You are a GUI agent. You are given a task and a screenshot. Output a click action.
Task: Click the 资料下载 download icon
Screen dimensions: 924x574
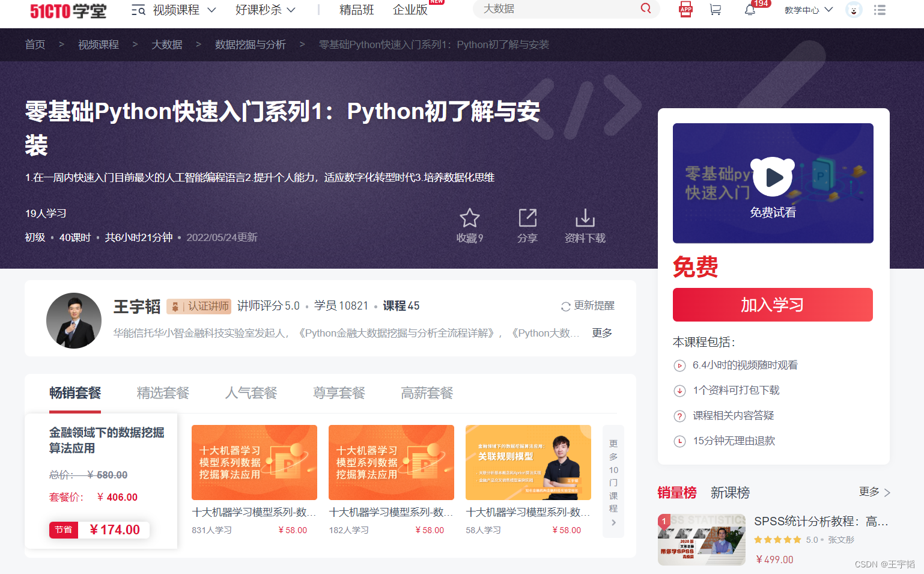click(585, 218)
